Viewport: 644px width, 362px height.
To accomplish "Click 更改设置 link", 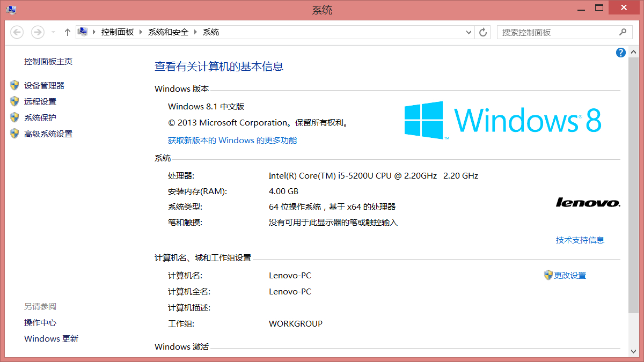I will click(x=570, y=276).
